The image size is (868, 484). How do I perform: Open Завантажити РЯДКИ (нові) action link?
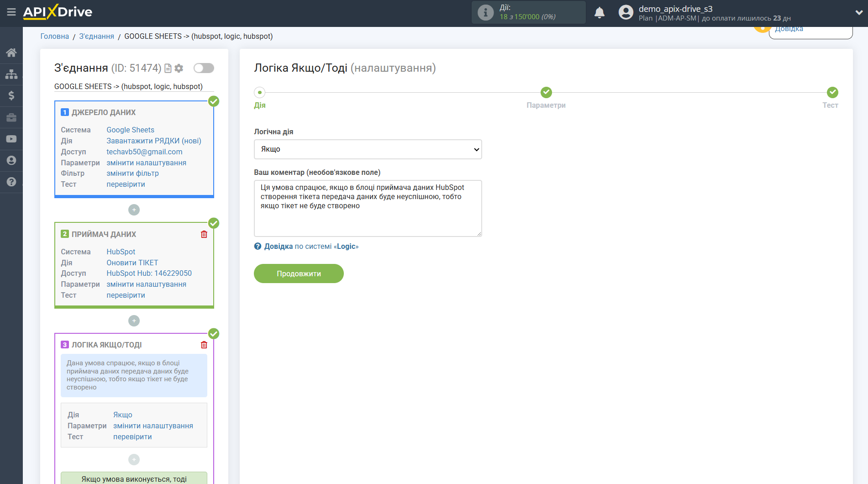[154, 141]
